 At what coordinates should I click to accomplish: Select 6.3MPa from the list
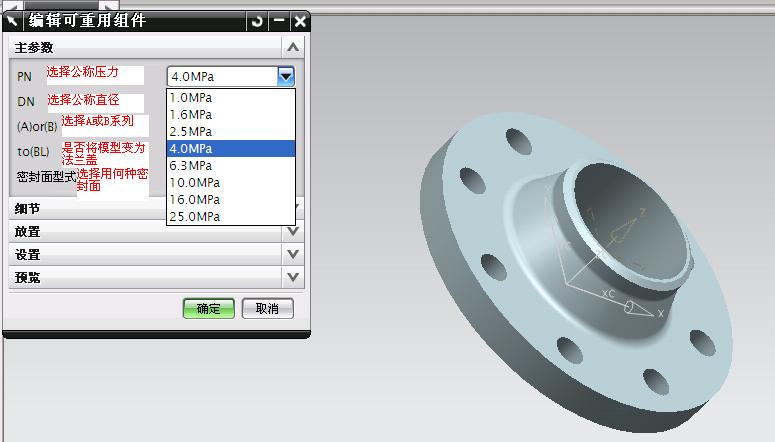231,166
